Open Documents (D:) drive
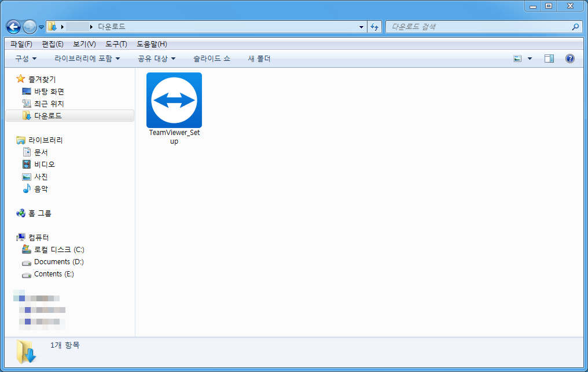This screenshot has width=588, height=372. click(x=59, y=262)
